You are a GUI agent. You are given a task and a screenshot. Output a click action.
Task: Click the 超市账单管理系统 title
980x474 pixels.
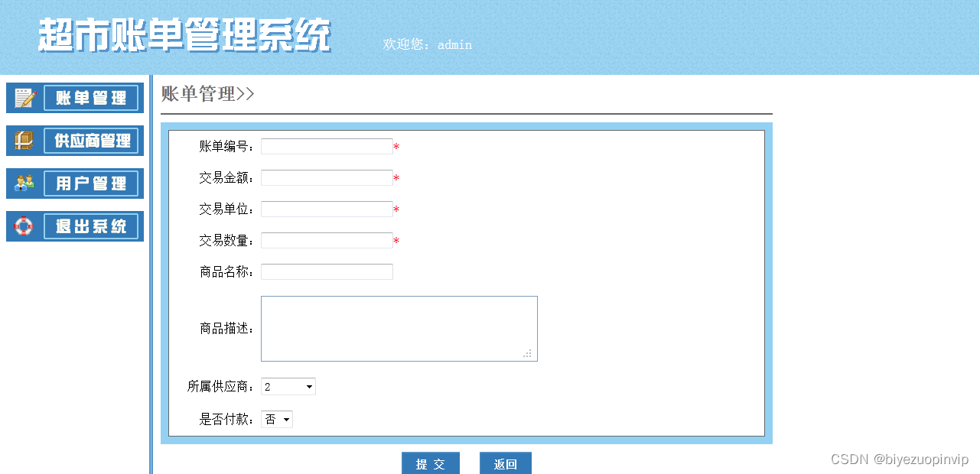point(185,35)
